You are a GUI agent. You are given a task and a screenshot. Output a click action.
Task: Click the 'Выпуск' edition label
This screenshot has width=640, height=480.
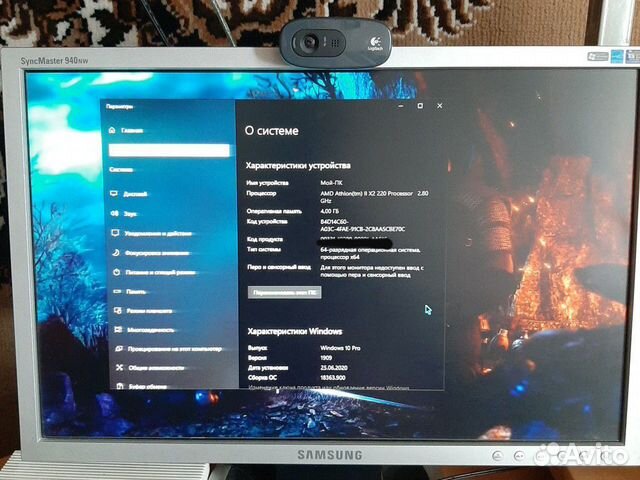coord(258,348)
